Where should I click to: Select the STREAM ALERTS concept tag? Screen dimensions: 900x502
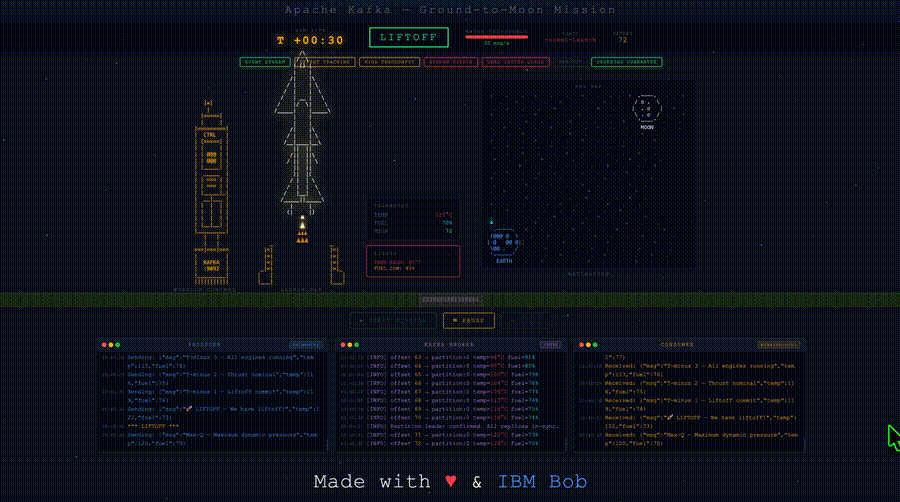point(451,62)
